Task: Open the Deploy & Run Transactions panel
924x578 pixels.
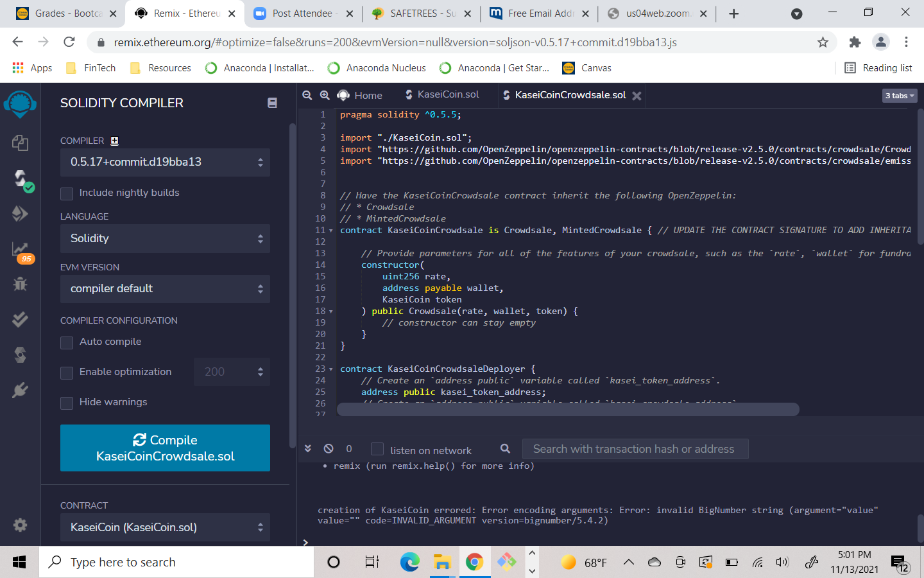Action: pos(20,213)
